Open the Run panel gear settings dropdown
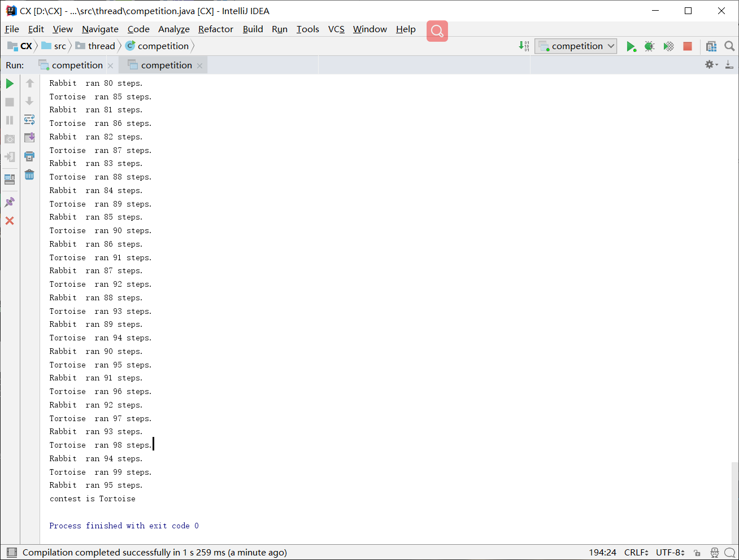This screenshot has height=560, width=739. (711, 65)
